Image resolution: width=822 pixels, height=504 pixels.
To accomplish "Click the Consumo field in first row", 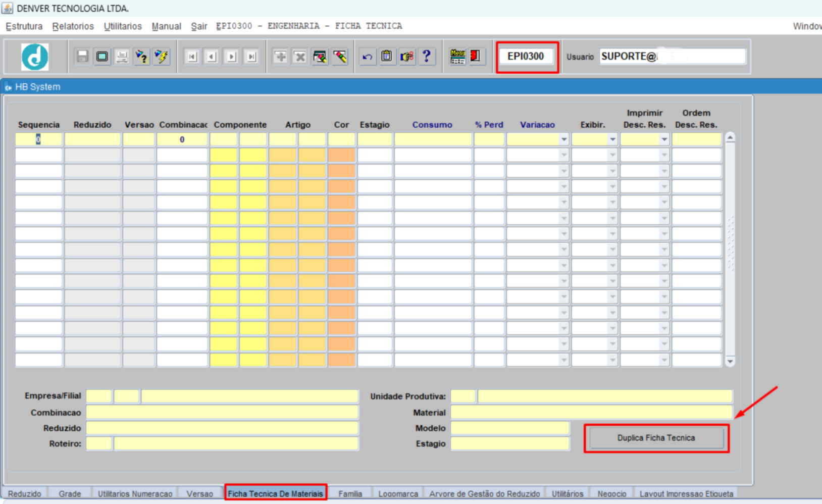I will pos(433,139).
